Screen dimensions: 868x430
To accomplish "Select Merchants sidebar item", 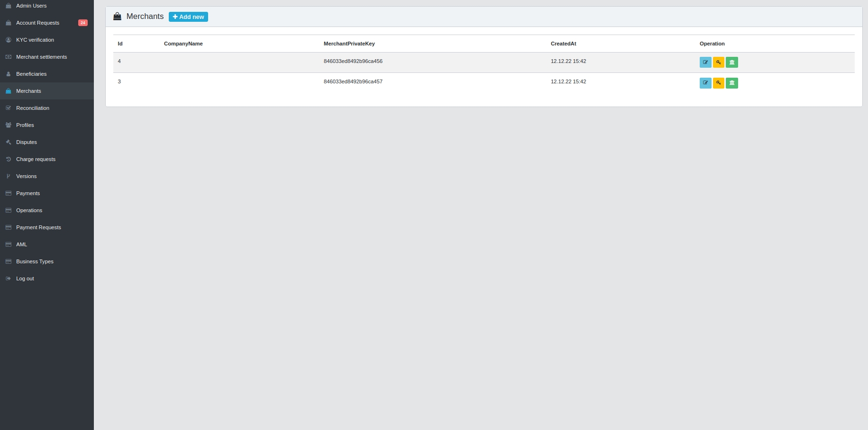I will pyautogui.click(x=47, y=91).
